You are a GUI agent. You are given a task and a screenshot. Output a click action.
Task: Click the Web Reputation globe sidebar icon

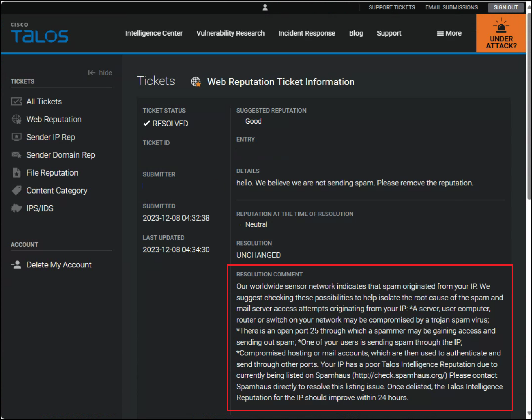(x=16, y=119)
